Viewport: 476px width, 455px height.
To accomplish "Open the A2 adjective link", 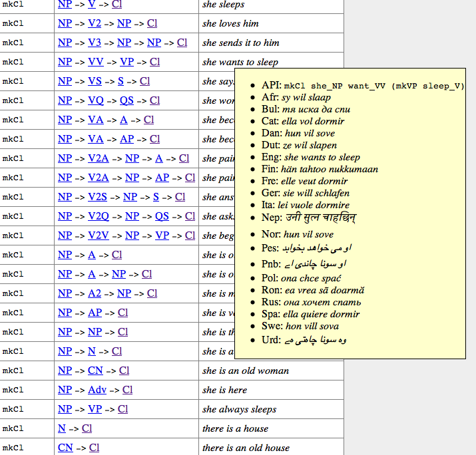I will [x=95, y=293].
